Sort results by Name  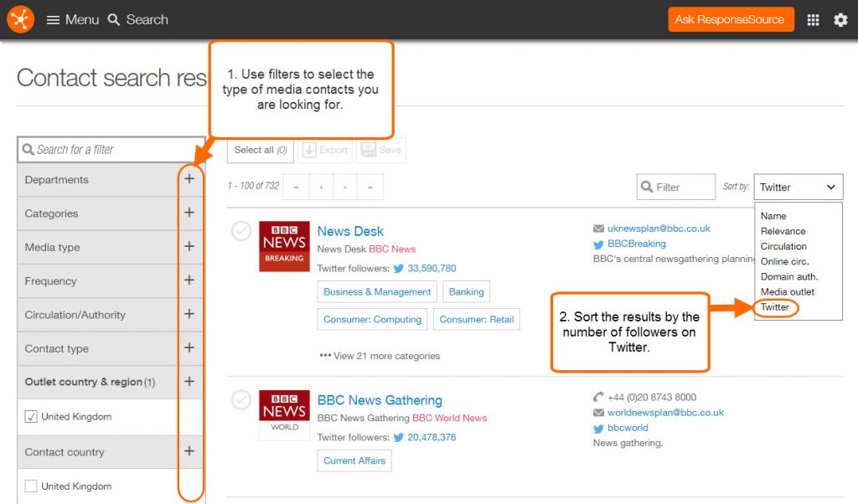point(773,216)
